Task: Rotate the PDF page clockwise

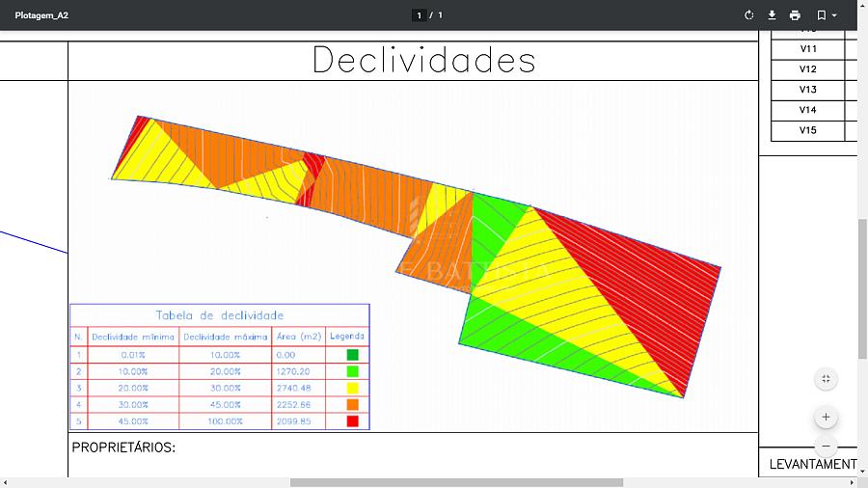Action: [x=749, y=15]
